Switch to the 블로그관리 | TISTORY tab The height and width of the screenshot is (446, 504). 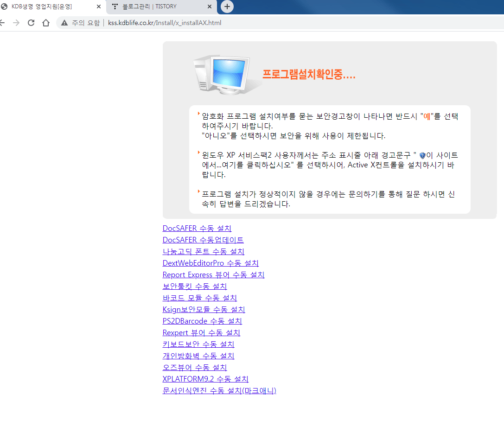pyautogui.click(x=162, y=7)
